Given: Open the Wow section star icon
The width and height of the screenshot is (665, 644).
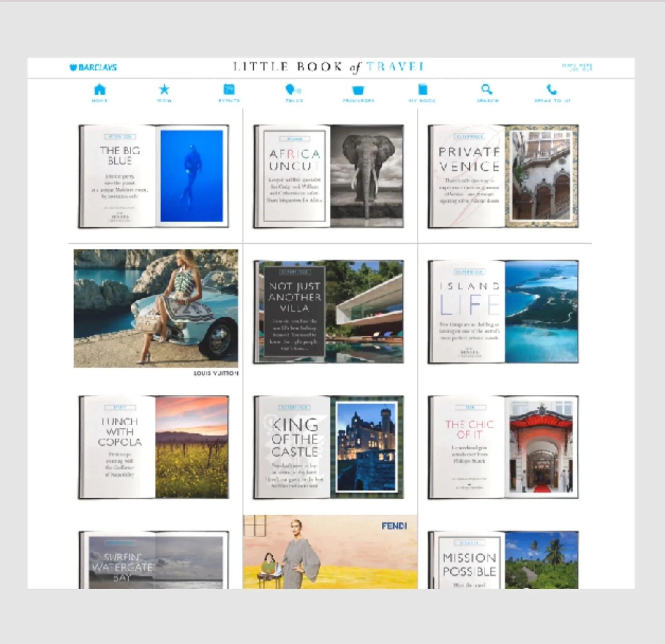Looking at the screenshot, I should [x=164, y=90].
